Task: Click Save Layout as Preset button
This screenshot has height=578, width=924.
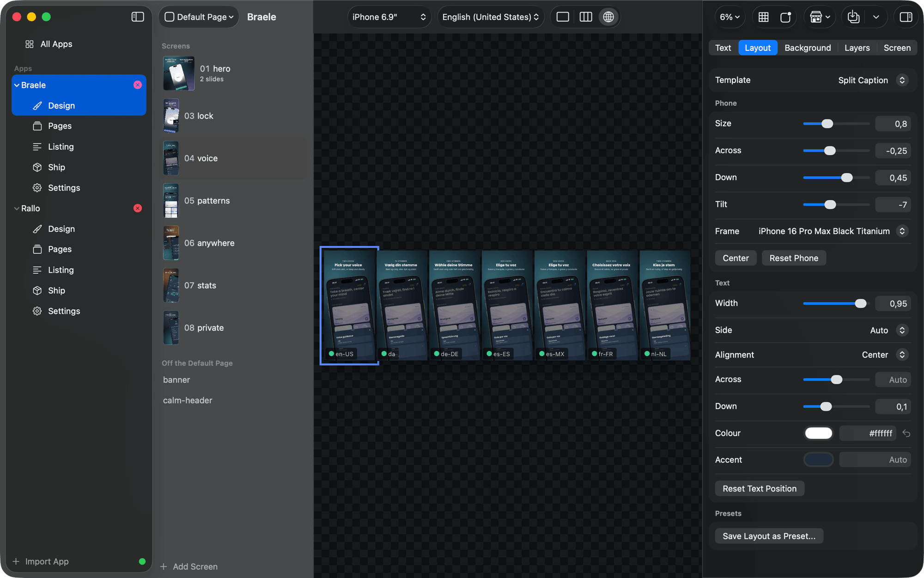Action: click(x=769, y=536)
